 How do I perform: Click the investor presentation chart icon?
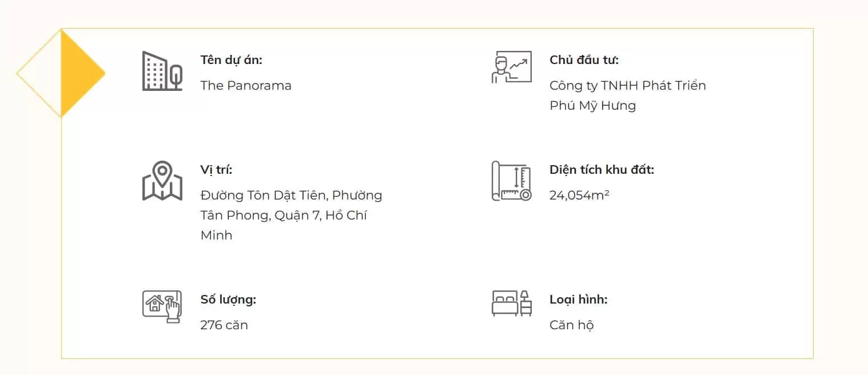coord(511,67)
